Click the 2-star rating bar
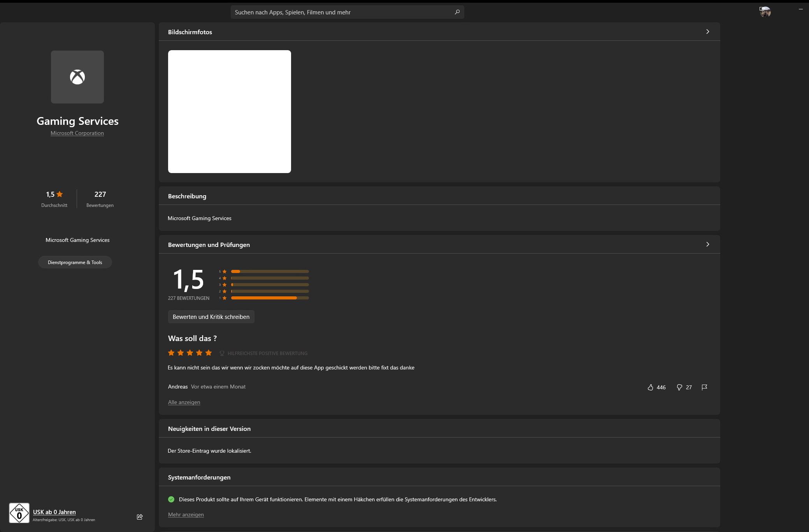This screenshot has height=532, width=809. tap(270, 291)
